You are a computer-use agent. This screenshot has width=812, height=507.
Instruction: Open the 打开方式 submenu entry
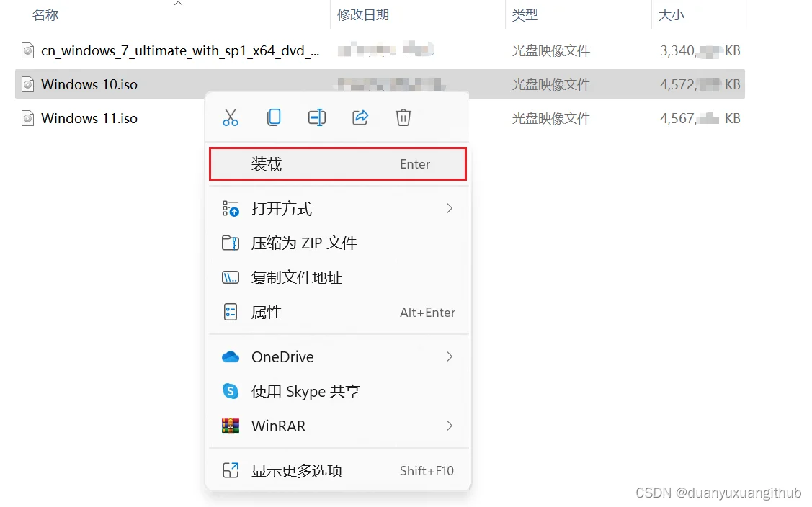coord(338,209)
